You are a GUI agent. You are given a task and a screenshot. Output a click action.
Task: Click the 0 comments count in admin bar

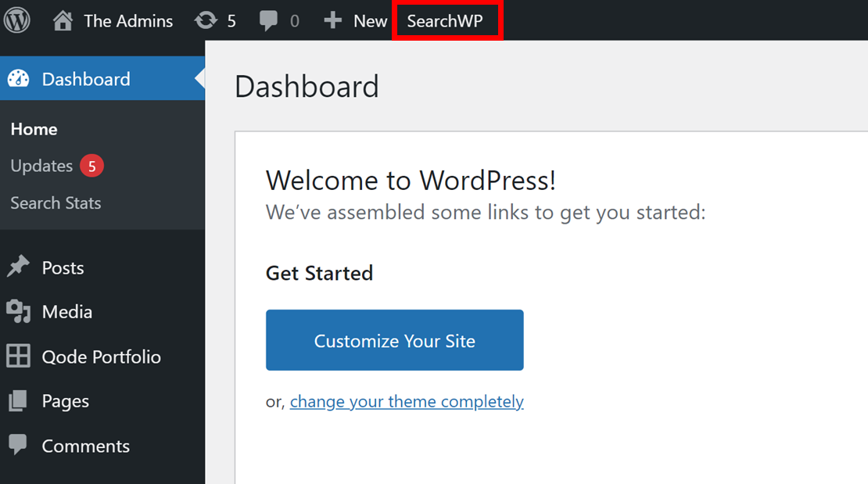point(295,22)
